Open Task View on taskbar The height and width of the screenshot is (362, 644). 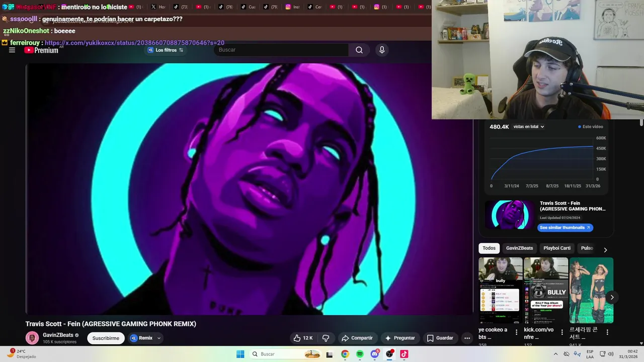[330, 354]
